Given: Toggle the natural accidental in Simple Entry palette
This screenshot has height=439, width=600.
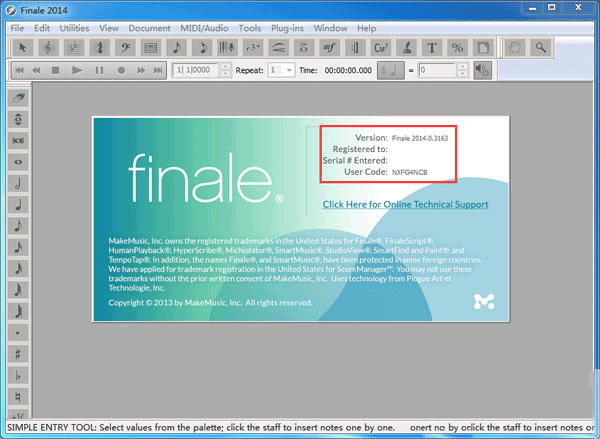Looking at the screenshot, I should [18, 397].
